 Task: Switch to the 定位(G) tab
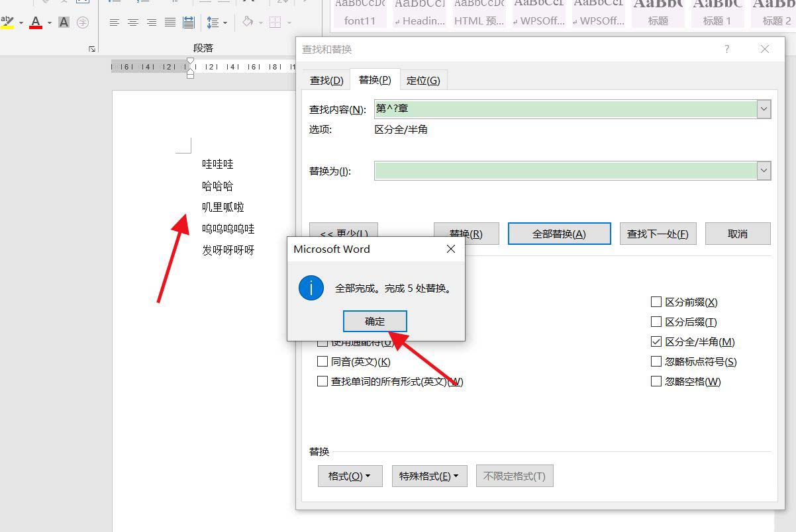pos(423,81)
